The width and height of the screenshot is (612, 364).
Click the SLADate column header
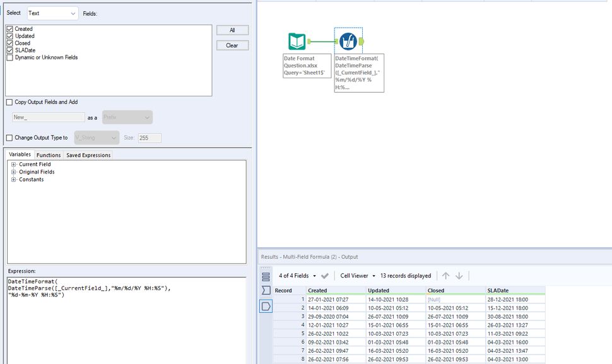coord(515,291)
